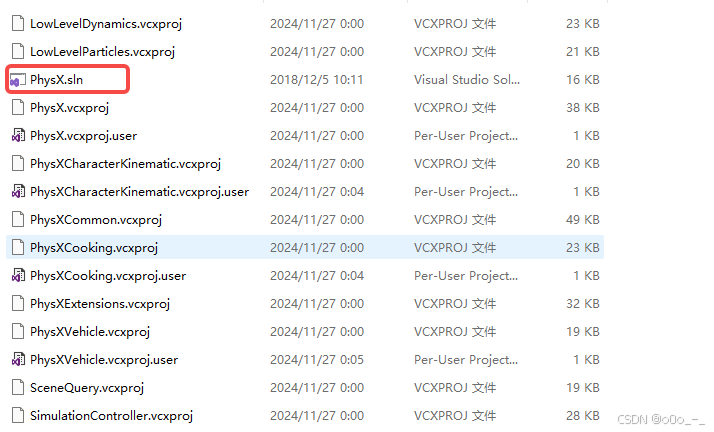Click the PhysXExtensions.vcxproj file name
714x432 pixels.
pyautogui.click(x=100, y=304)
